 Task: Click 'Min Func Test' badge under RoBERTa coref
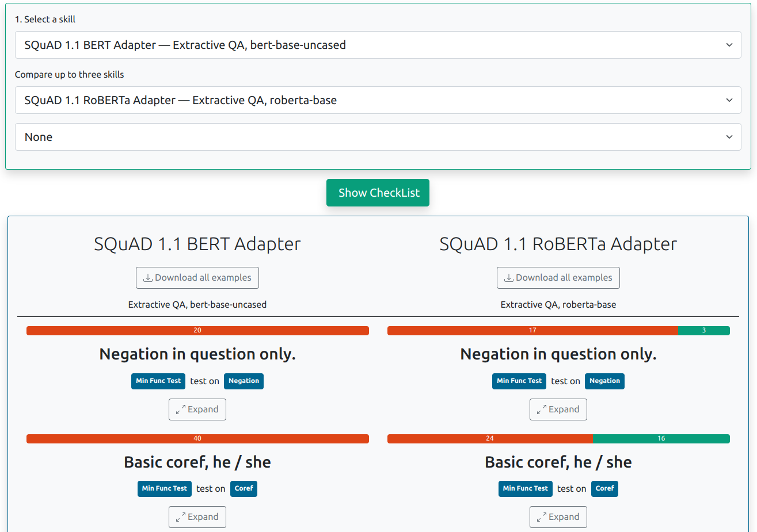(526, 489)
